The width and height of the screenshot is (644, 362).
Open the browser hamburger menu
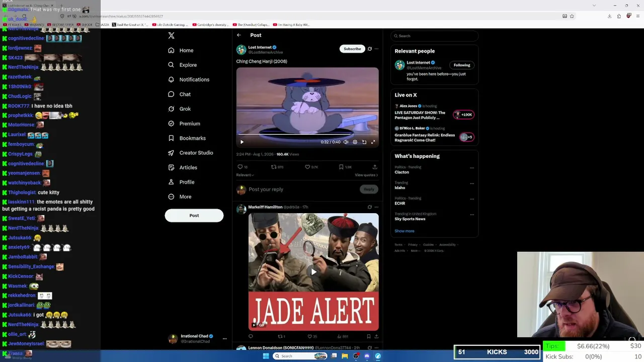(x=637, y=16)
